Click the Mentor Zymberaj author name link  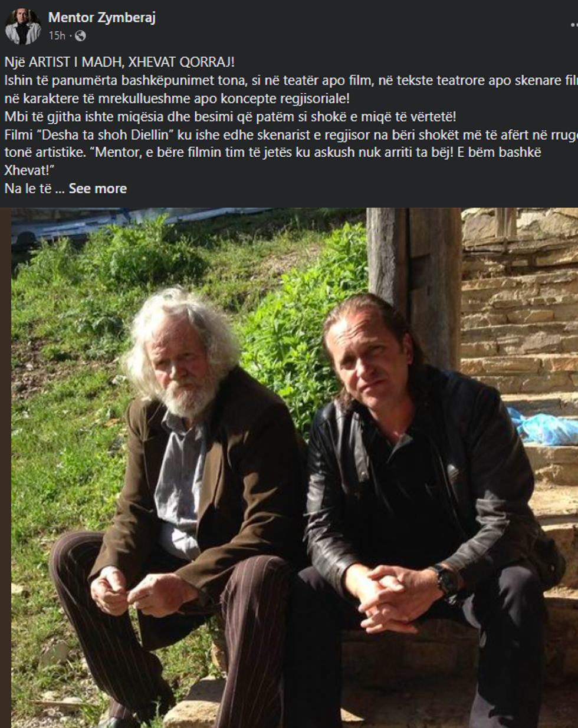[102, 18]
